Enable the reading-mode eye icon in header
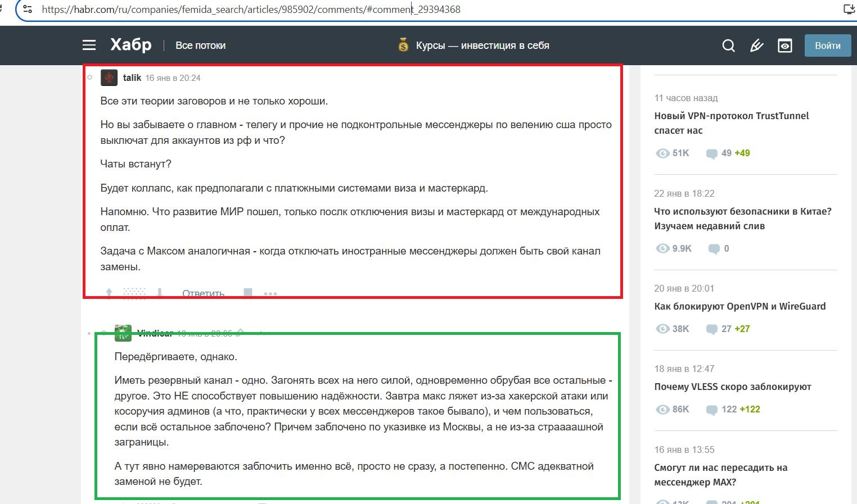Image resolution: width=857 pixels, height=504 pixels. (785, 46)
